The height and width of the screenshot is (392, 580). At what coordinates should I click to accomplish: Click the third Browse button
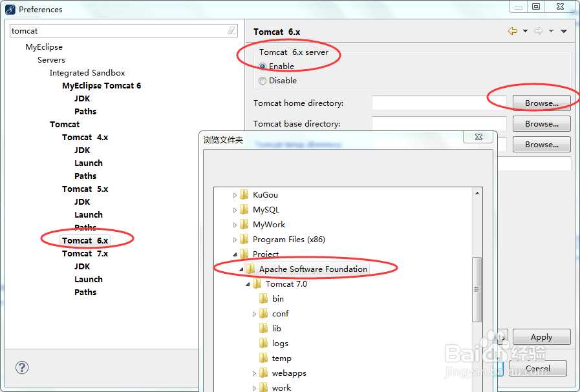(542, 145)
